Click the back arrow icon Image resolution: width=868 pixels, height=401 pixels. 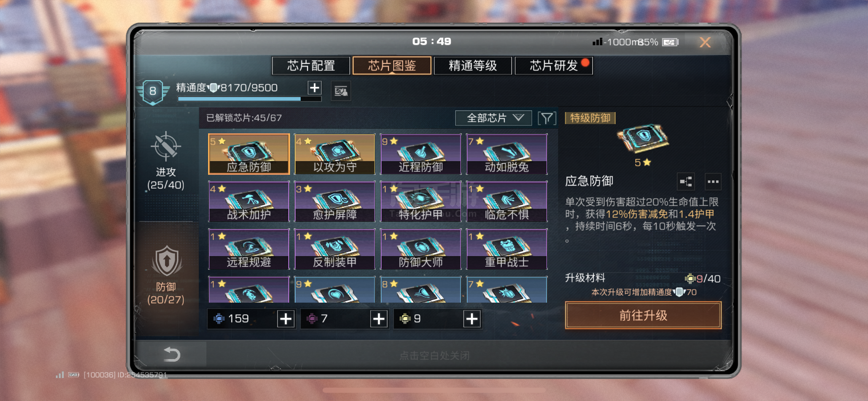(172, 354)
